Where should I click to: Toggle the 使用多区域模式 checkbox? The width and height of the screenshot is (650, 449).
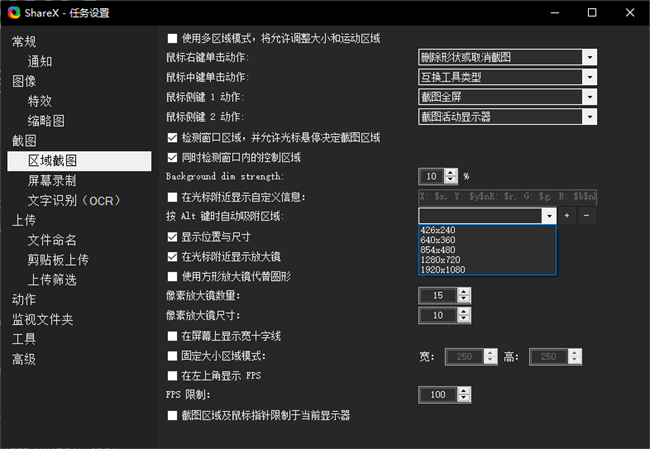click(x=173, y=38)
